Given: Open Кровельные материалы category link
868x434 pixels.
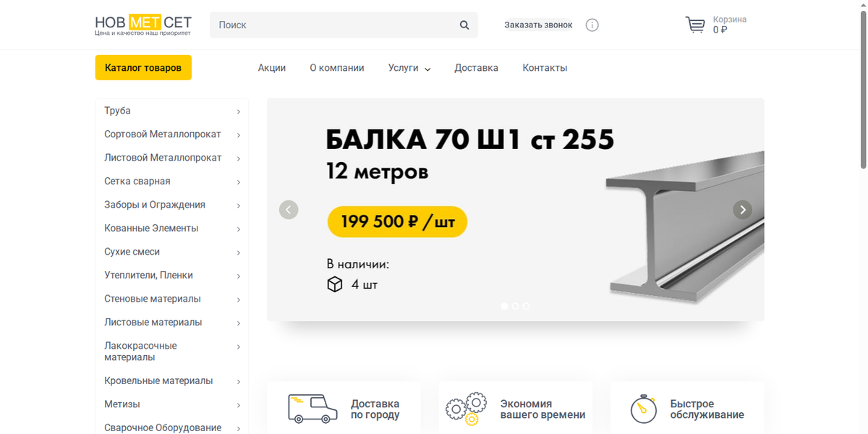Looking at the screenshot, I should (x=158, y=381).
